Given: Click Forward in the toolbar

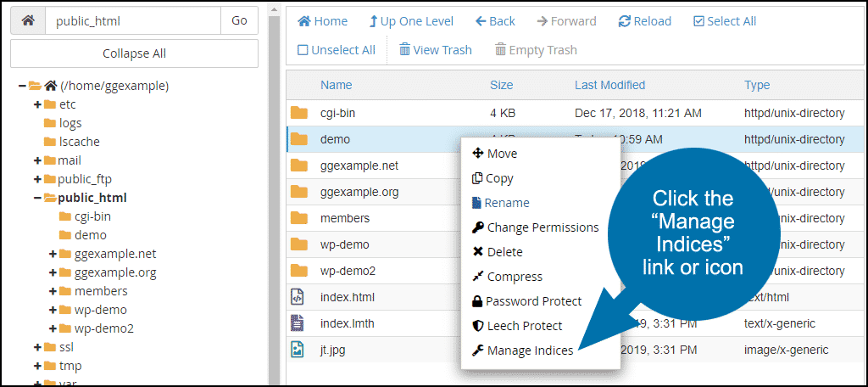Looking at the screenshot, I should click(567, 21).
